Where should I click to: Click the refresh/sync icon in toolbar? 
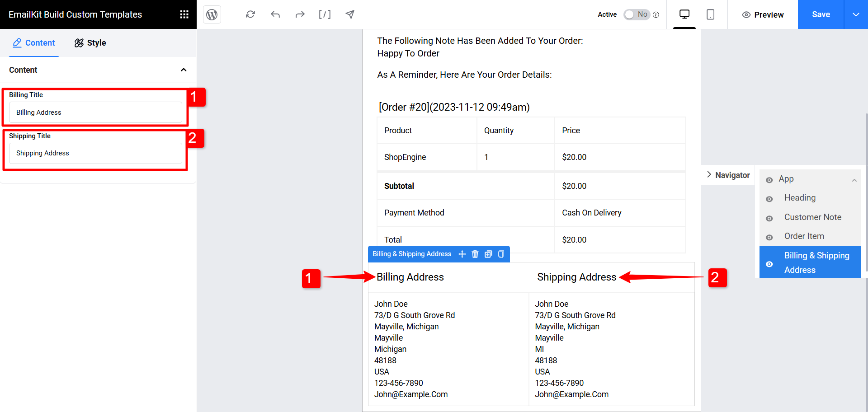(250, 14)
